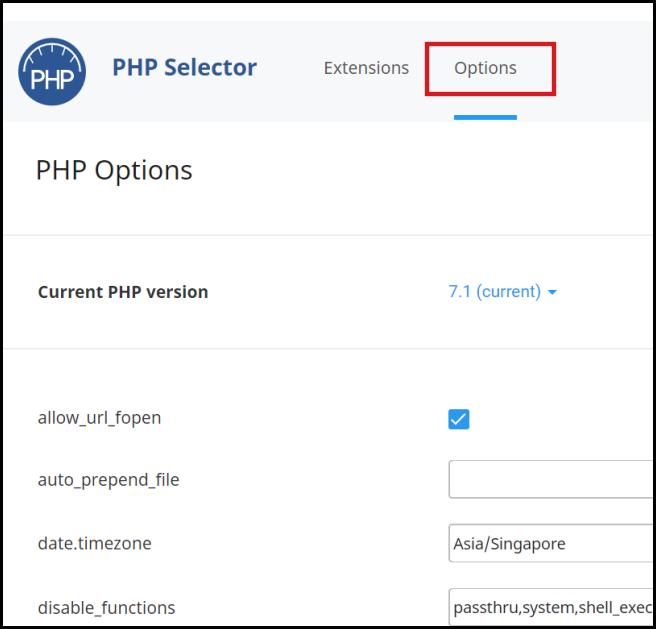Click the caret arrow beside 7.1 (current)

552,292
